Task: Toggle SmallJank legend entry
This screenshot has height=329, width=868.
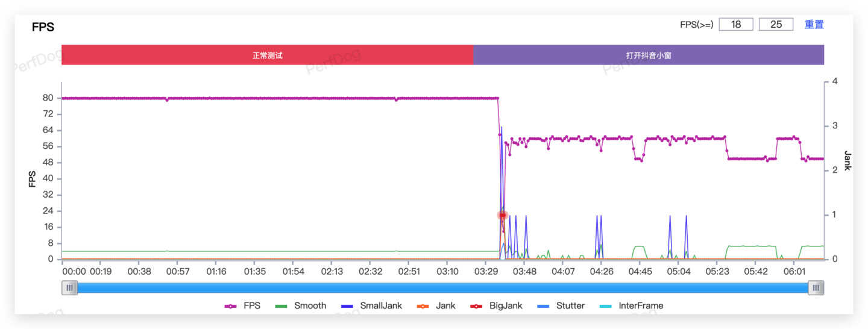Action: click(348, 306)
